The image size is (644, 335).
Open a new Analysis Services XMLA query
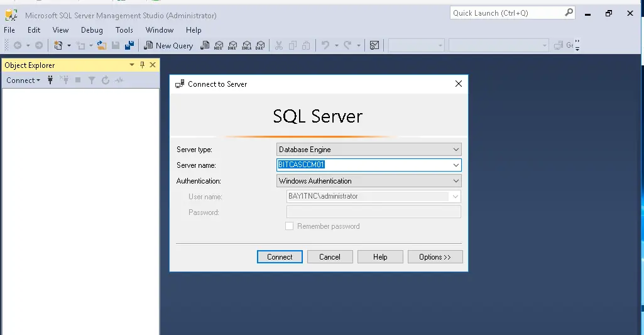coord(246,45)
